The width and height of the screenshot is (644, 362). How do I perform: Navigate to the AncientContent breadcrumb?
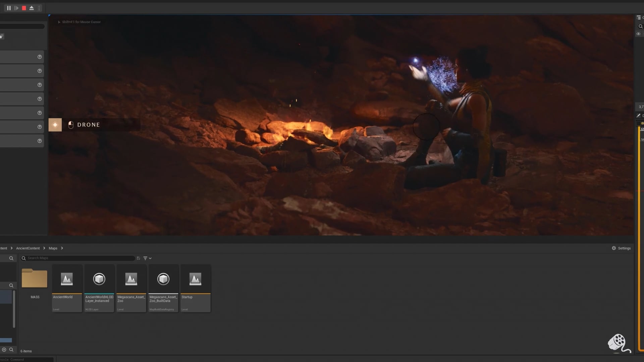[x=28, y=248]
